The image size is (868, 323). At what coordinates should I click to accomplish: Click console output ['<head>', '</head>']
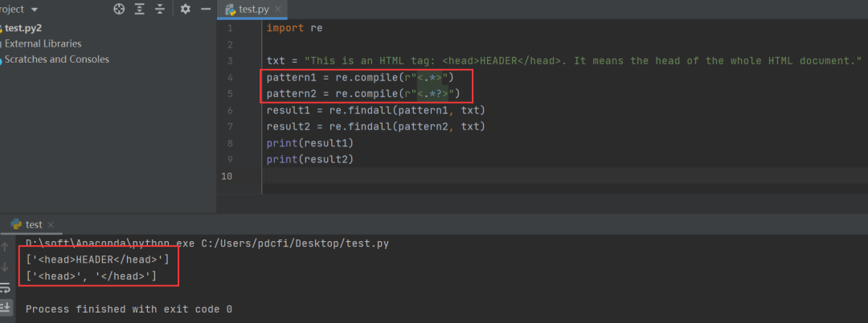coord(92,276)
